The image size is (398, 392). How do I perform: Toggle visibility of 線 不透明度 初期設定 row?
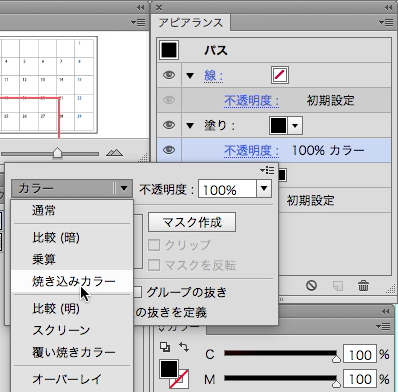(x=169, y=100)
